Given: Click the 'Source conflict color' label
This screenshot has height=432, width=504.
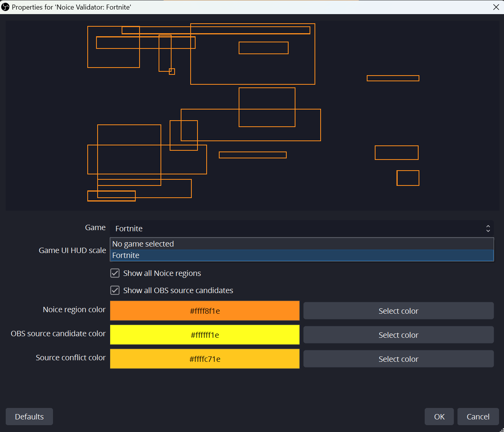Looking at the screenshot, I should tap(71, 358).
